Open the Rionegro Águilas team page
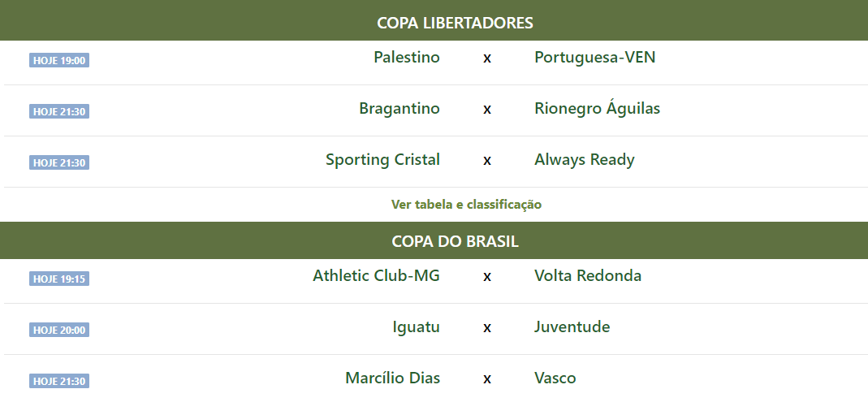Image resolution: width=868 pixels, height=402 pixels. 597,109
